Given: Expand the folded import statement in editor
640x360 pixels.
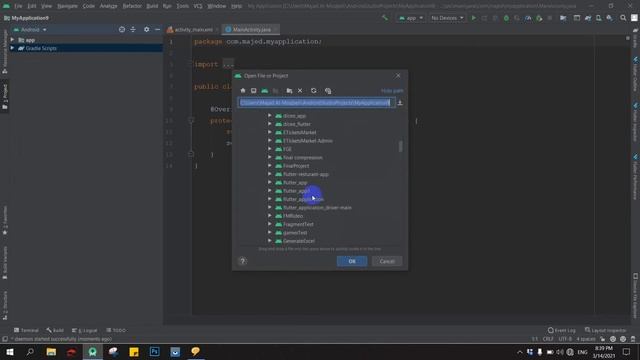Looking at the screenshot, I should coord(228,64).
